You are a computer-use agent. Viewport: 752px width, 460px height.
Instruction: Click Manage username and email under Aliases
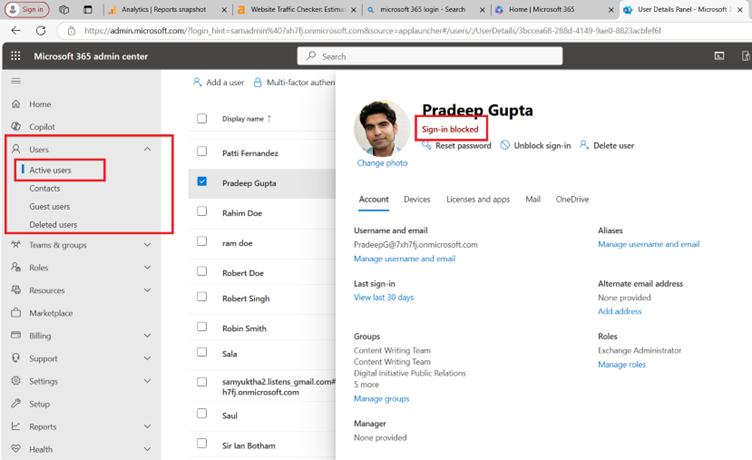649,244
